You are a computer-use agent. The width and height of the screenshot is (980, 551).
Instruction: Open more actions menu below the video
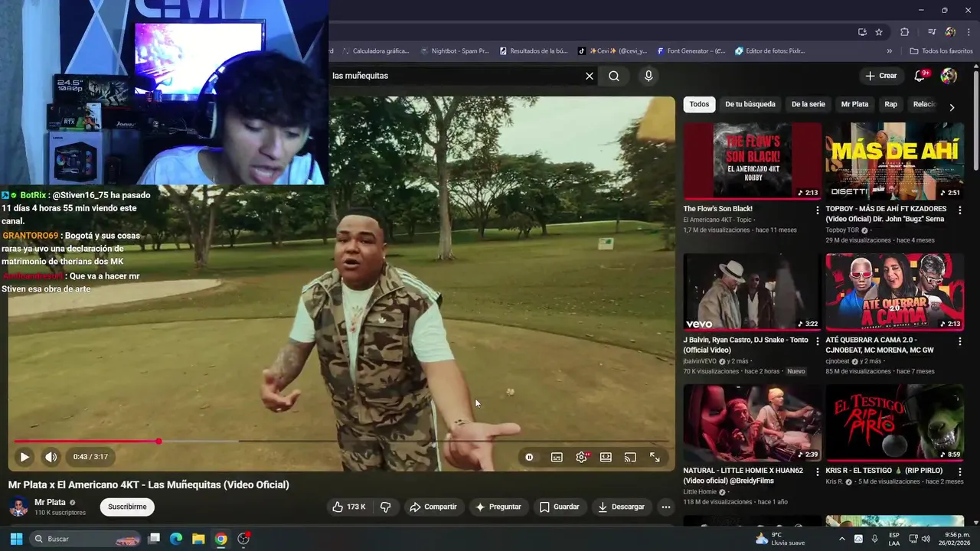coord(666,507)
